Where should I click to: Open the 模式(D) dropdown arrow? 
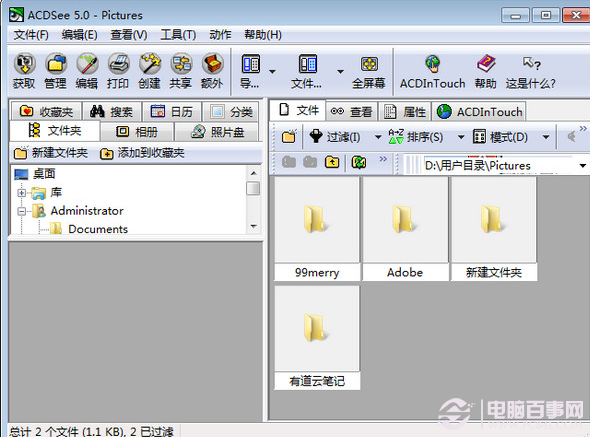pos(546,137)
